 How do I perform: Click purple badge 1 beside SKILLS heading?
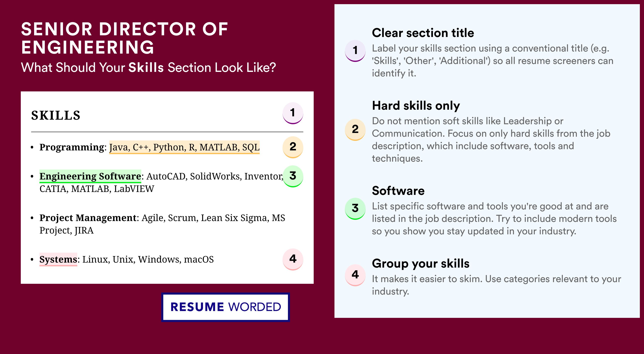pos(293,113)
